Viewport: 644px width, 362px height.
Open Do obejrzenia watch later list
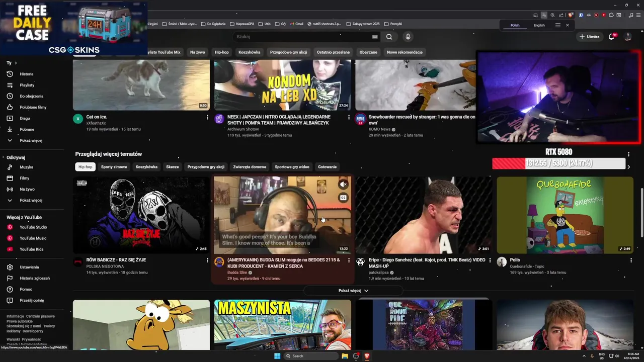pos(31,96)
